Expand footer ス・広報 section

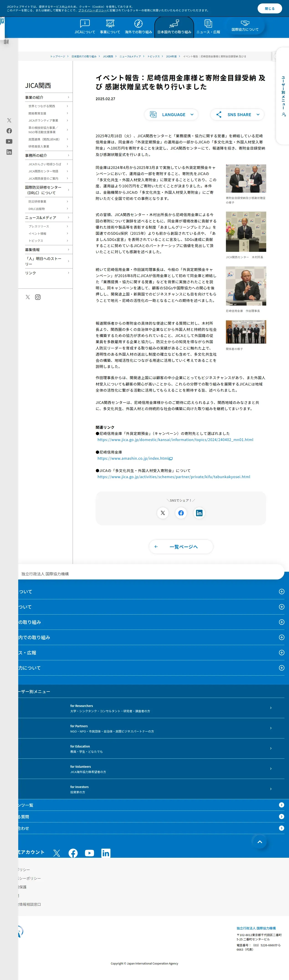281,652
